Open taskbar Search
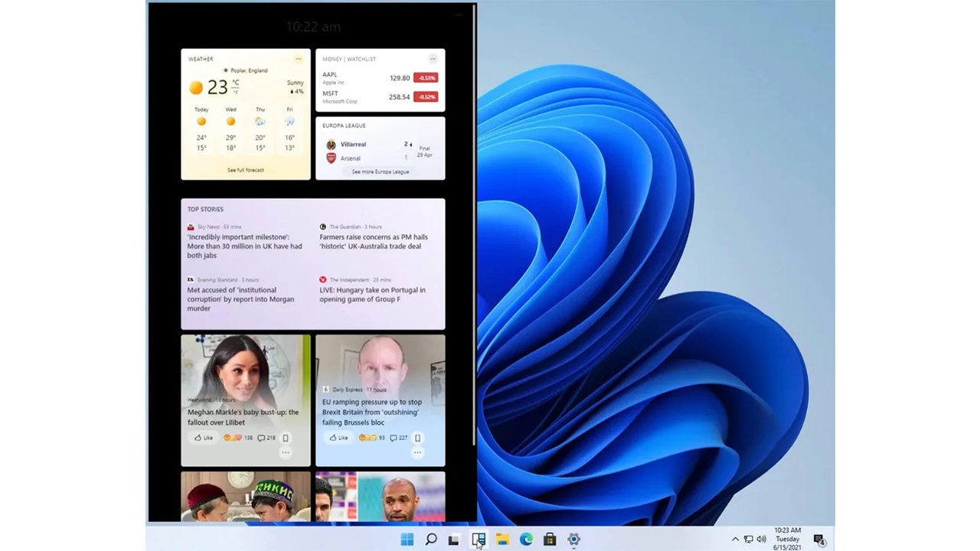This screenshot has width=980, height=551. pyautogui.click(x=431, y=540)
